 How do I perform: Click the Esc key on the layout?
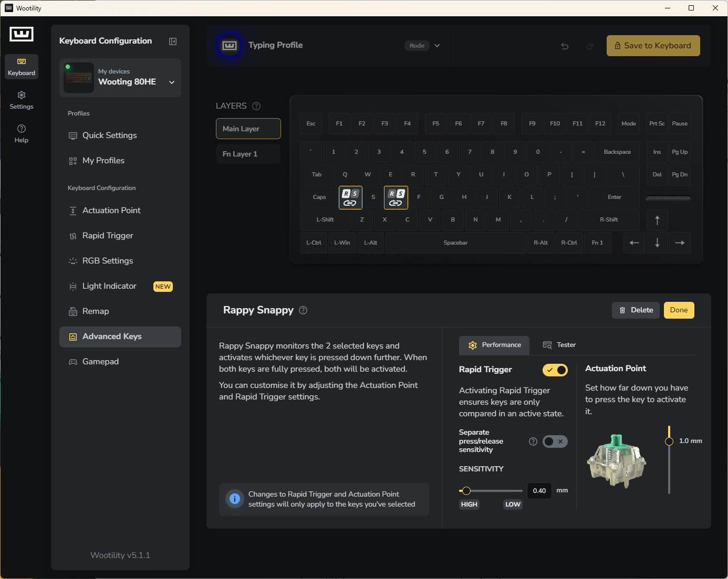(311, 124)
